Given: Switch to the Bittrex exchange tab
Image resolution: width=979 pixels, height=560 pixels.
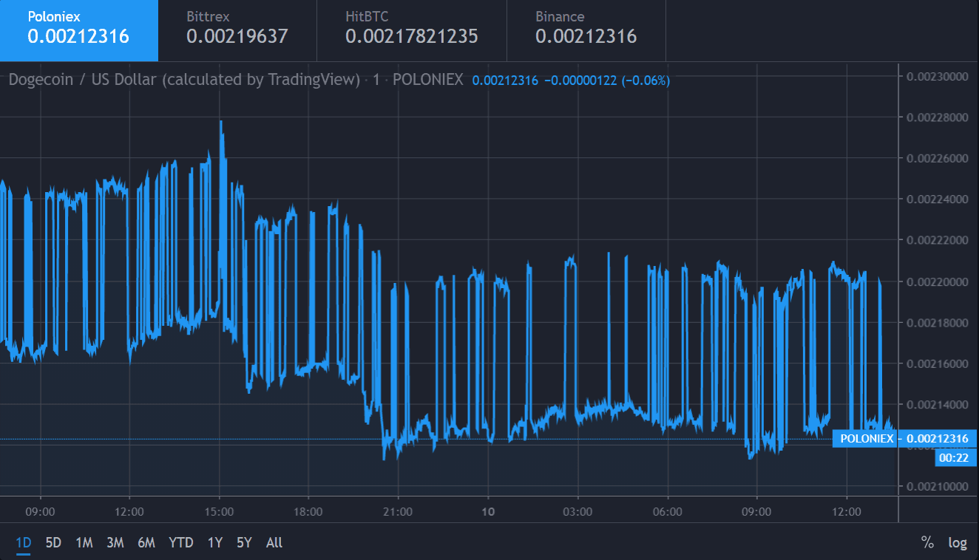Looking at the screenshot, I should click(237, 30).
